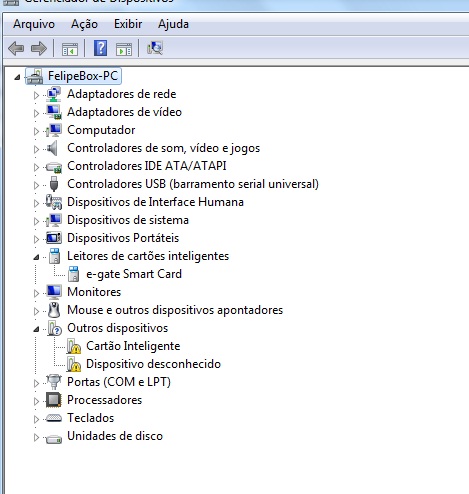Click the Back arrow toolbar icon
Viewport: 469px width, 494px height.
click(x=16, y=48)
